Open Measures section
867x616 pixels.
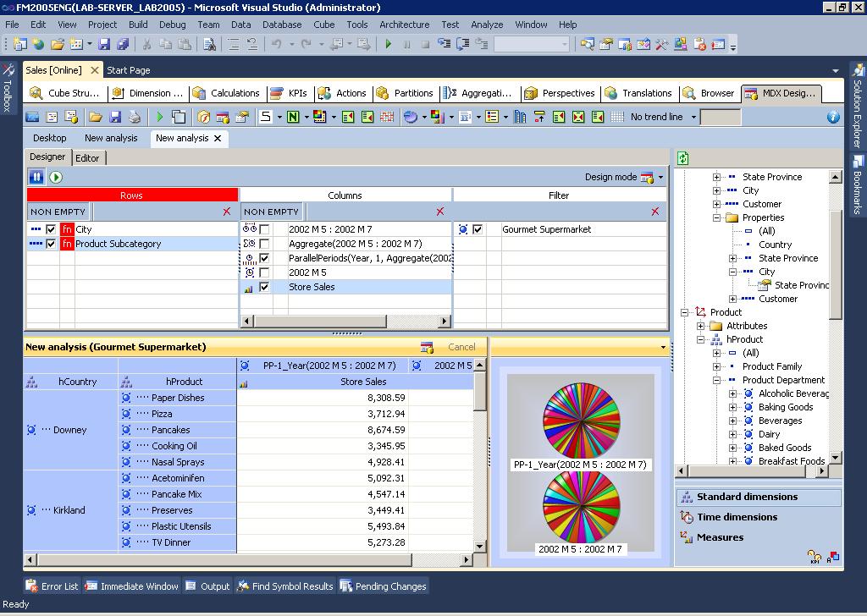[720, 537]
